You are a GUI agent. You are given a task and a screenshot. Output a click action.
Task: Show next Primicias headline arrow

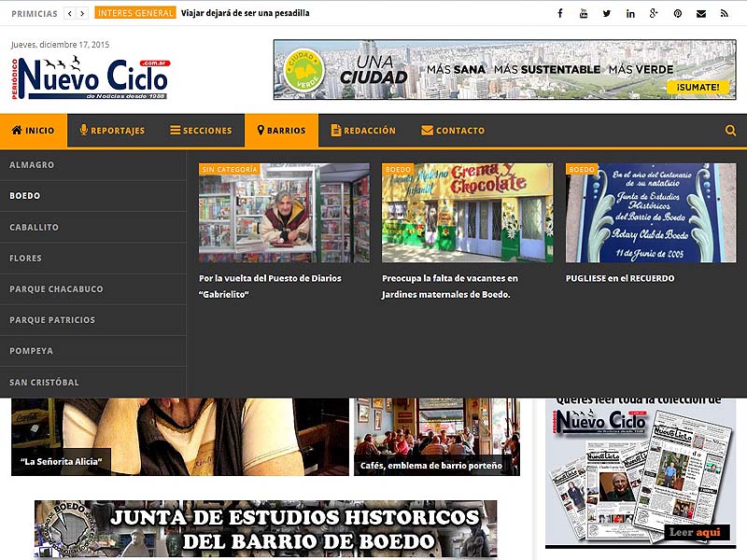coord(82,13)
